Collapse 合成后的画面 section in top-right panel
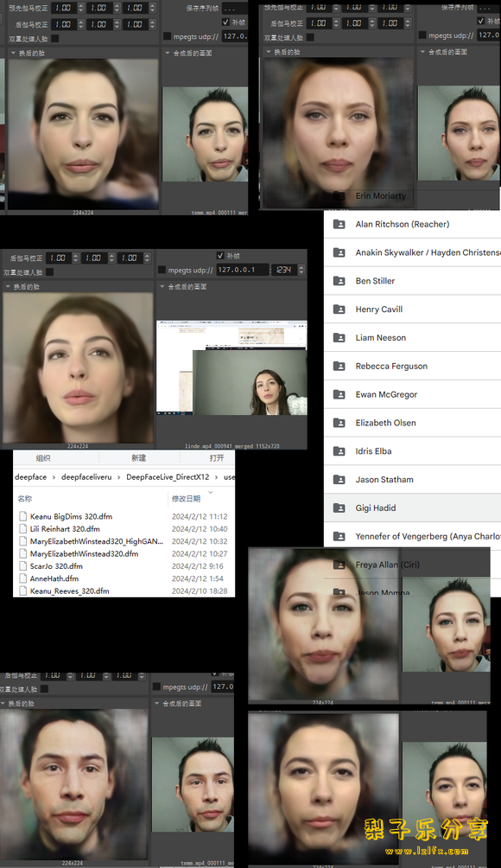The image size is (501, 868). (x=423, y=52)
